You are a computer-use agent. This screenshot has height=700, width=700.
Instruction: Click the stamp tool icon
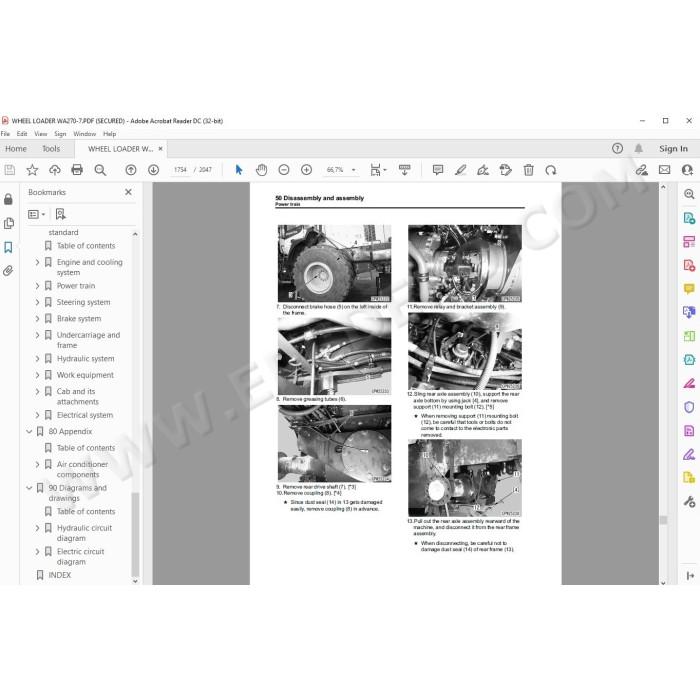coord(505,170)
